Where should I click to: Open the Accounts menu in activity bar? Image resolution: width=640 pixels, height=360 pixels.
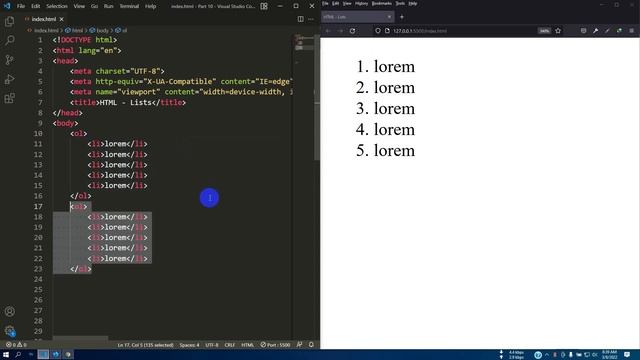(x=9, y=311)
